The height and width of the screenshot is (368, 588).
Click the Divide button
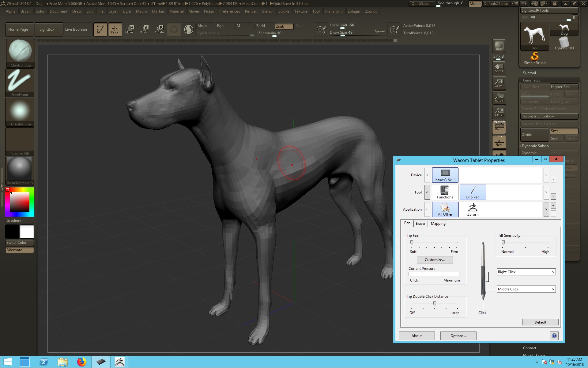point(535,135)
